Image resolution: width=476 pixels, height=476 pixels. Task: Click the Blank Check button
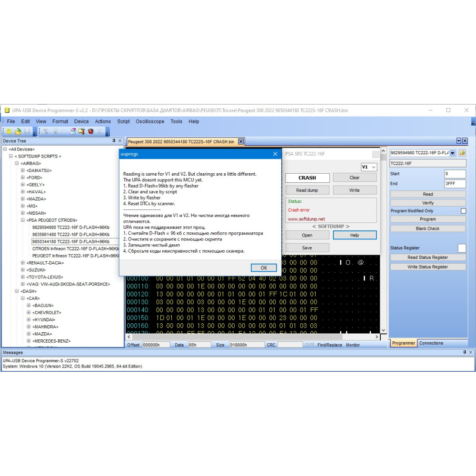click(x=428, y=228)
